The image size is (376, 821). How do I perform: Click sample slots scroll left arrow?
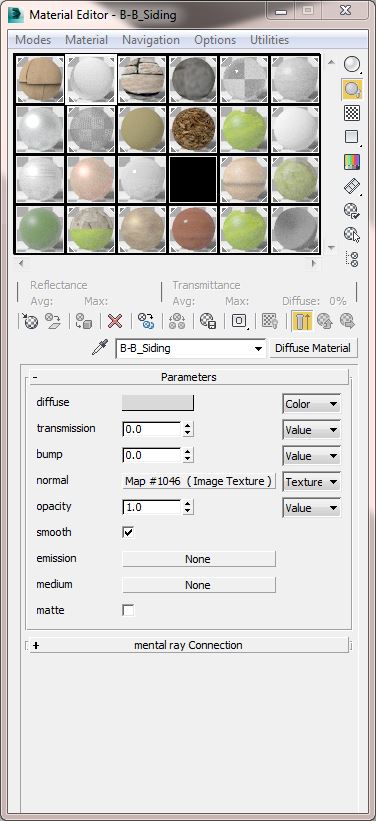(x=21, y=264)
